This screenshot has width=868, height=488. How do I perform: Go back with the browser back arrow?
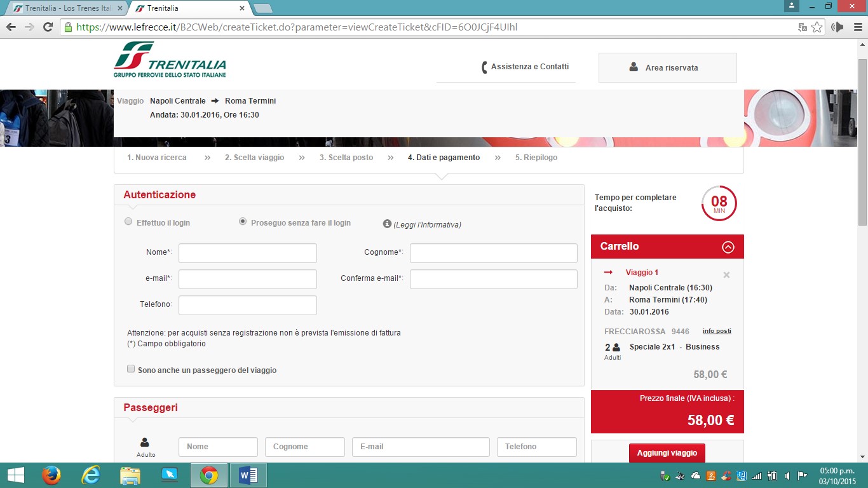pos(11,27)
